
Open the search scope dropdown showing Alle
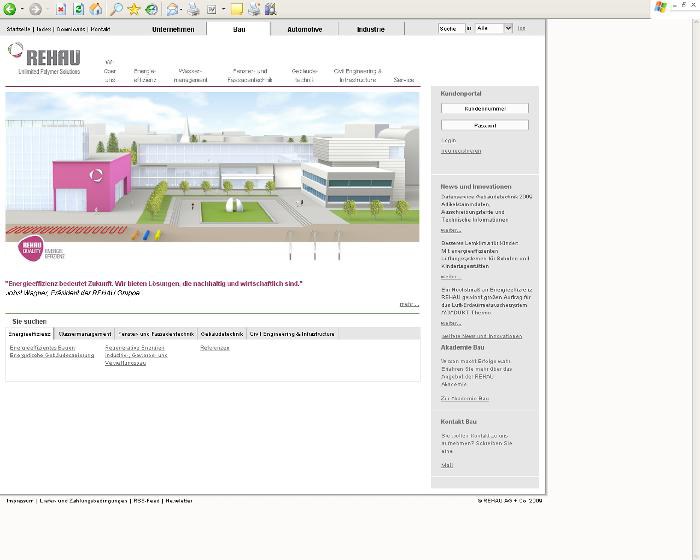(493, 29)
